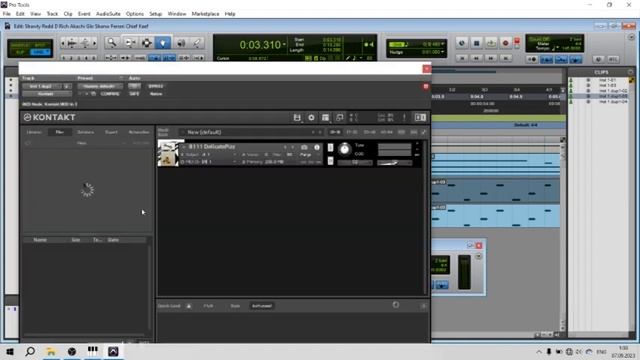Select the Pencil tool in Pro Tools
Image resolution: width=640 pixels, height=360 pixels.
[197, 42]
